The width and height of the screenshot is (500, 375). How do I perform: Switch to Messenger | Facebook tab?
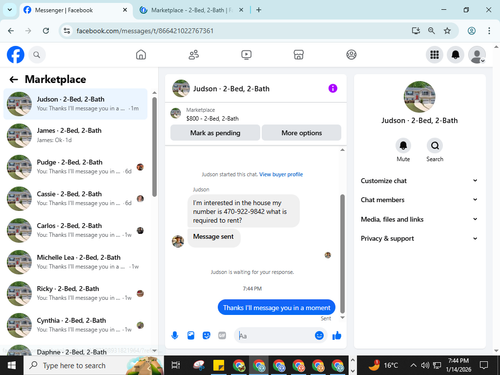[75, 10]
